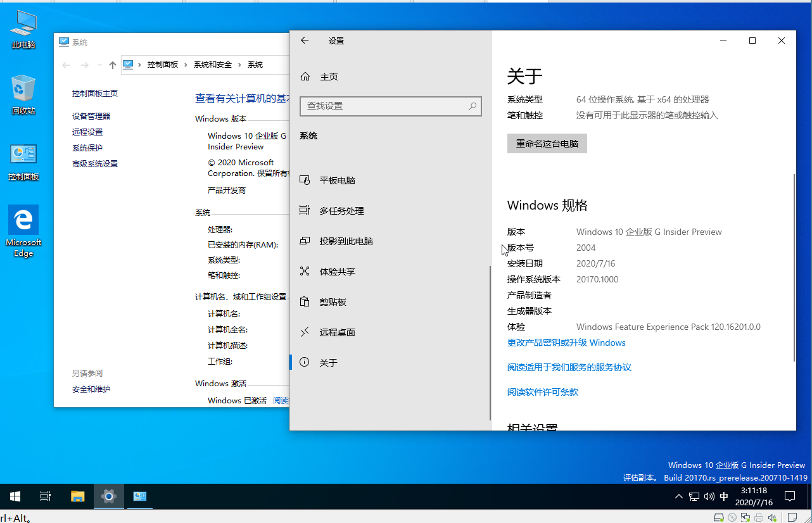812x523 pixels.
Task: Click the About page vertical scrollbar
Action: click(x=794, y=267)
